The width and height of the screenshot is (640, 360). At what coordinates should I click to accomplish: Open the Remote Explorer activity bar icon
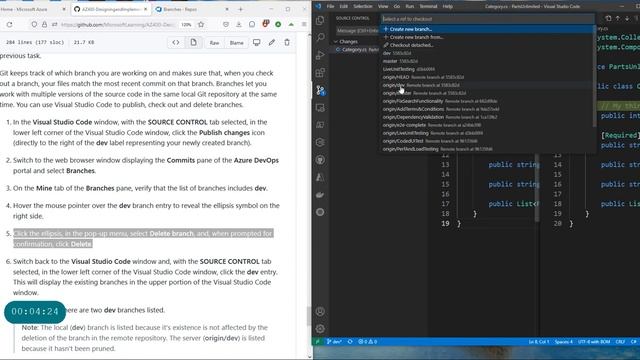pyautogui.click(x=320, y=108)
